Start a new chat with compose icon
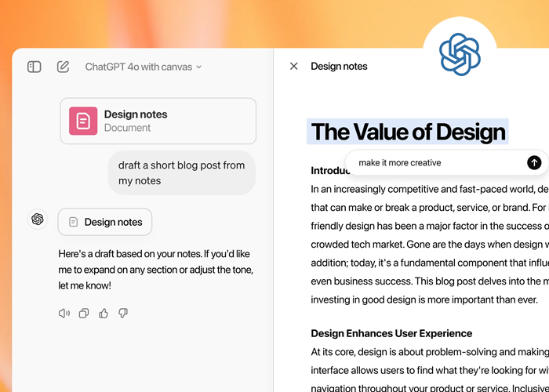549x392 pixels. click(63, 67)
